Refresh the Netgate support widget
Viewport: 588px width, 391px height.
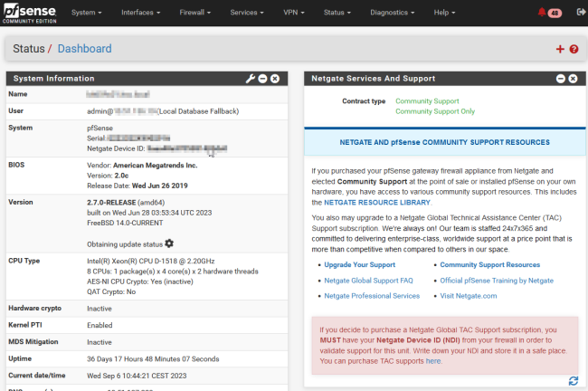(x=572, y=381)
